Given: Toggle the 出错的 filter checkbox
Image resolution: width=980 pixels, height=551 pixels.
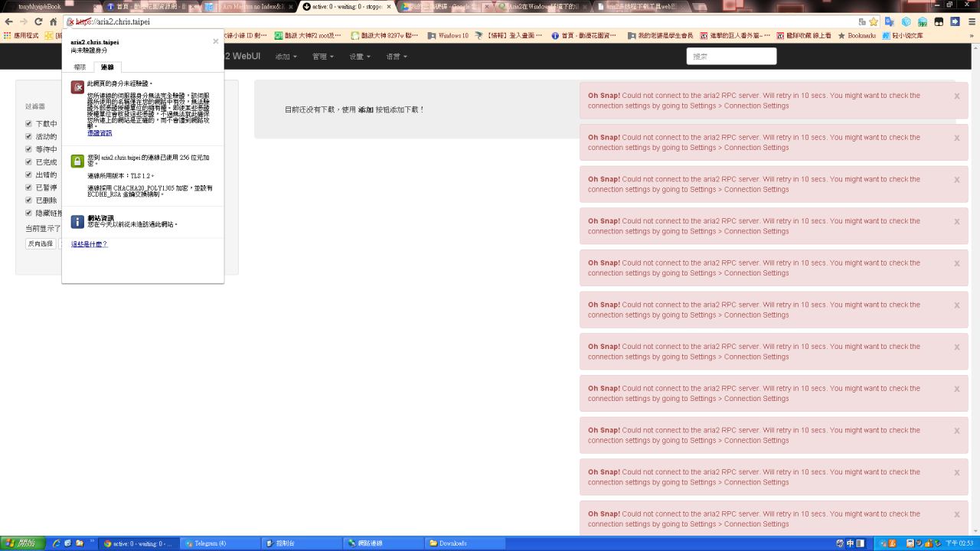Looking at the screenshot, I should point(28,174).
